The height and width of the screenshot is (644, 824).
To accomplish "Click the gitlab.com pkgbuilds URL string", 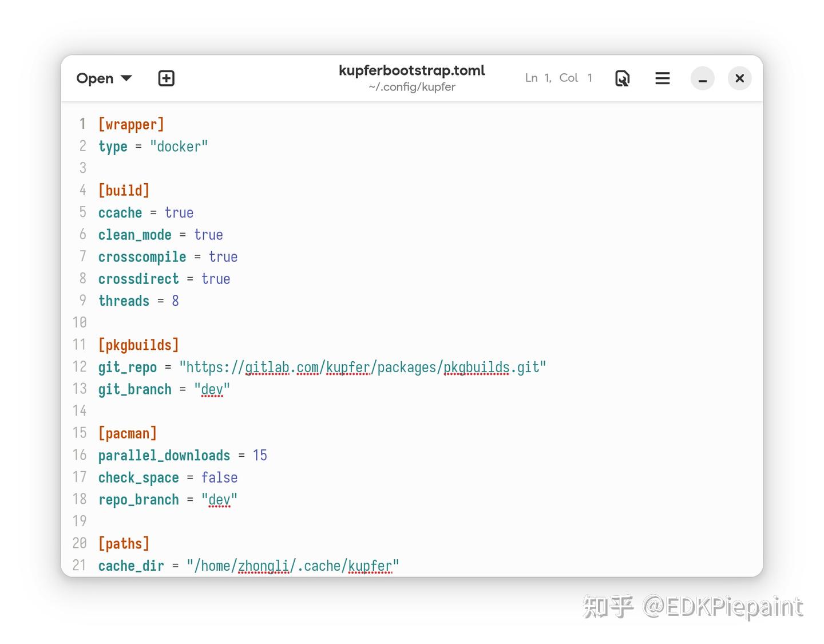I will (x=363, y=367).
